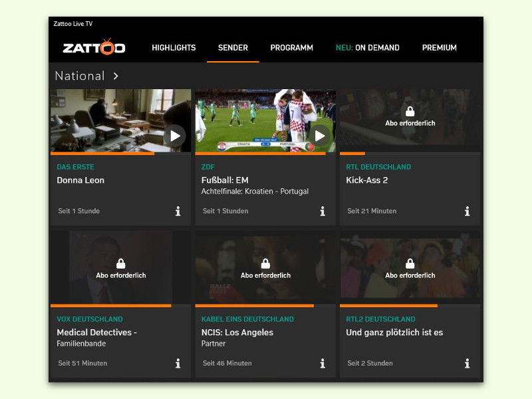Viewport: 532px width, 399px height.
Task: Click the Fußball: EM progress bar
Action: 265,154
